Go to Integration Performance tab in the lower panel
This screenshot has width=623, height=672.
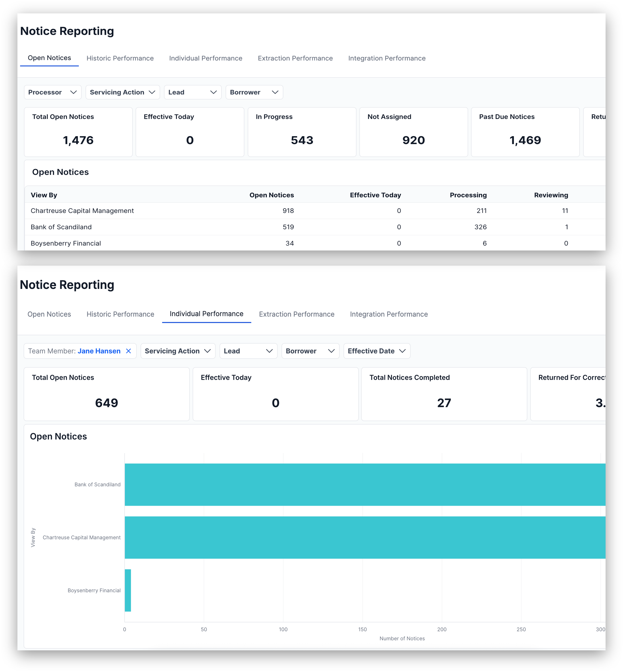(389, 314)
